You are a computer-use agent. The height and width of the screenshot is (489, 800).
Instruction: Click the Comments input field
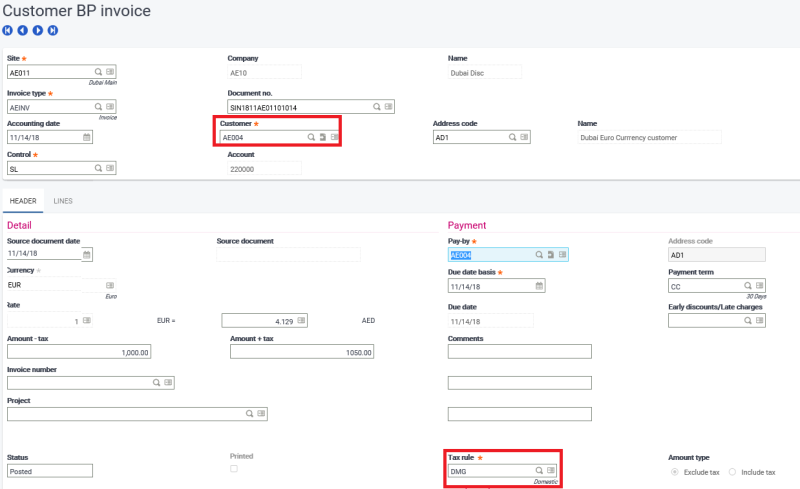[519, 352]
